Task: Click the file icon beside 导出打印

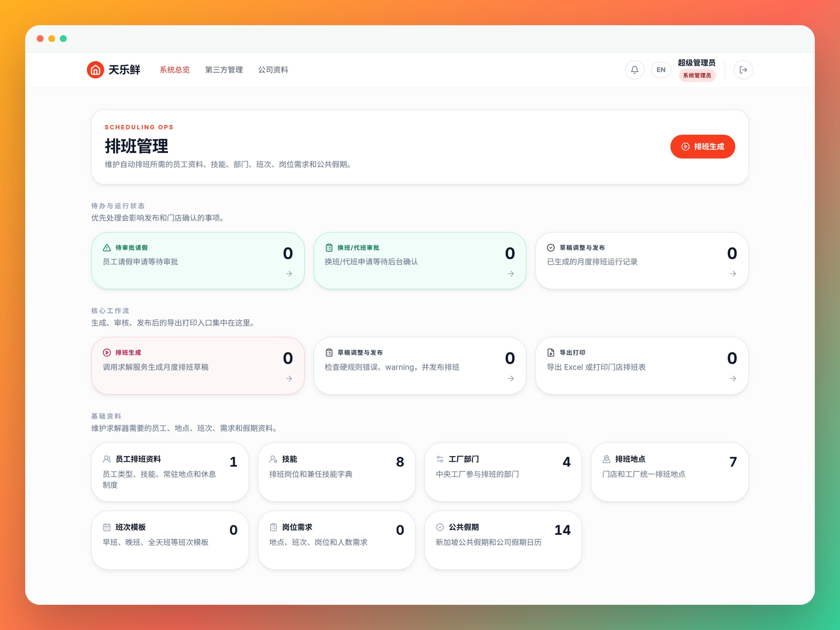Action: pyautogui.click(x=551, y=352)
